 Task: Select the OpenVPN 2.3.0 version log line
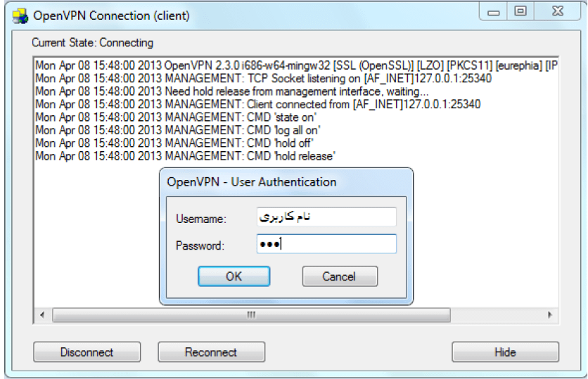[x=296, y=65]
